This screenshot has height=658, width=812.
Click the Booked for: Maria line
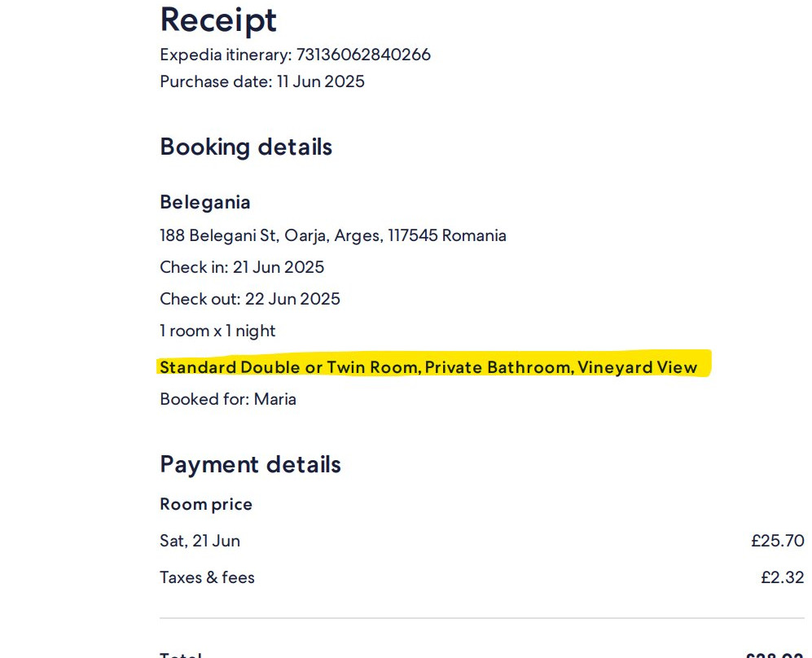pos(228,399)
